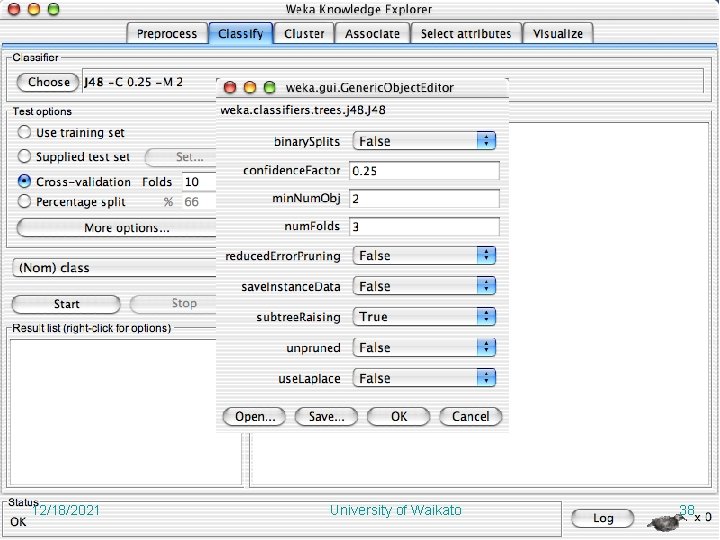Open the Log button
The height and width of the screenshot is (540, 720).
[x=603, y=518]
